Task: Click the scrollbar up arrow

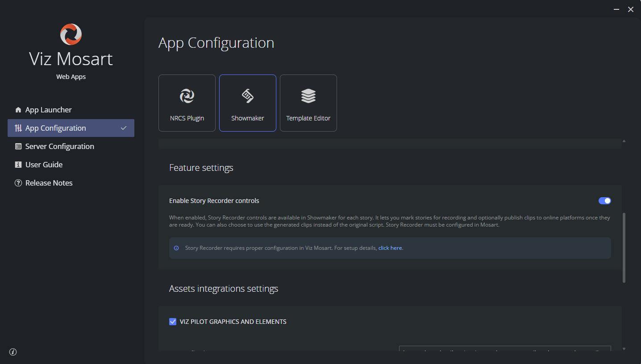Action: pos(624,141)
